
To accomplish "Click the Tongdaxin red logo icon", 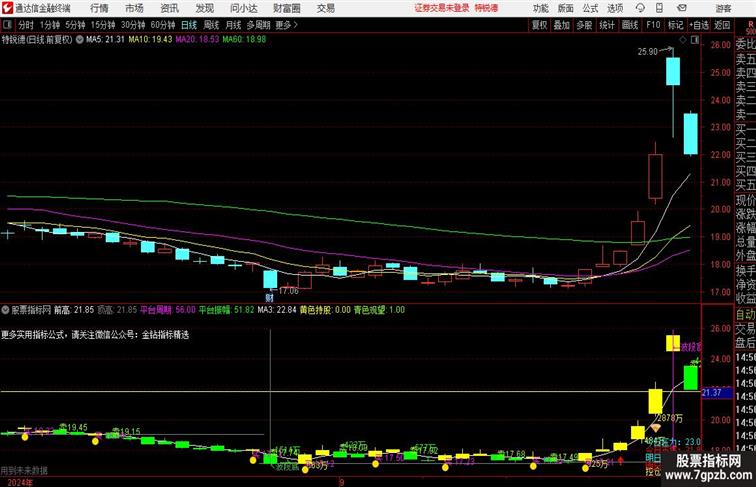I will pos(7,8).
